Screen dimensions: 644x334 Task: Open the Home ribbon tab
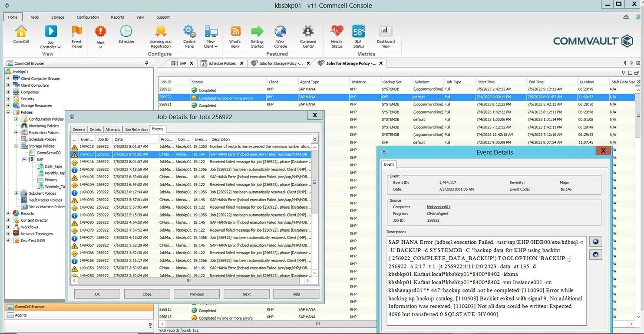[13, 17]
